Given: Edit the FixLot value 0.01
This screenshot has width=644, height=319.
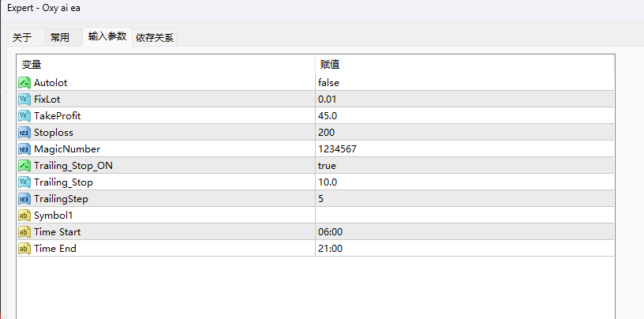Looking at the screenshot, I should pyautogui.click(x=327, y=99).
